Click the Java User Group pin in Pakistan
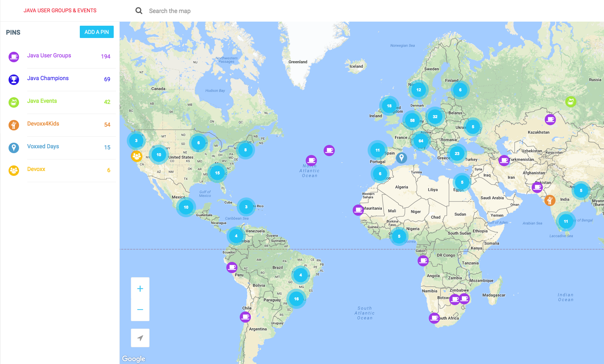604x364 pixels. 537,187
